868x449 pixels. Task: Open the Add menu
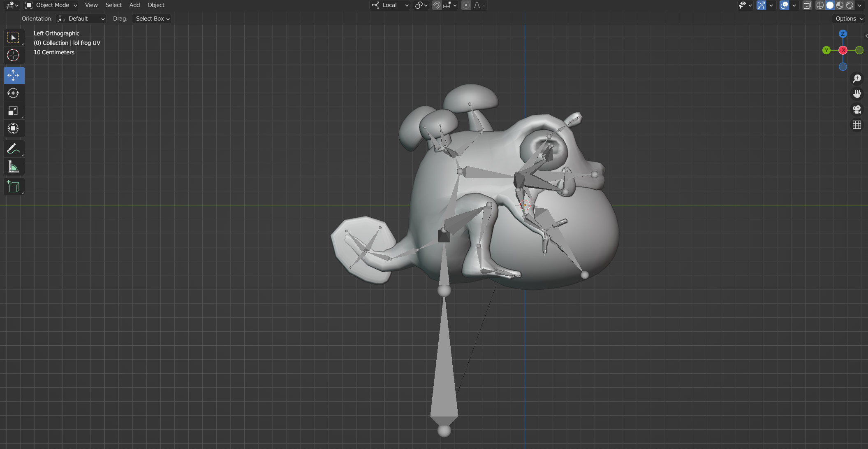click(x=134, y=5)
